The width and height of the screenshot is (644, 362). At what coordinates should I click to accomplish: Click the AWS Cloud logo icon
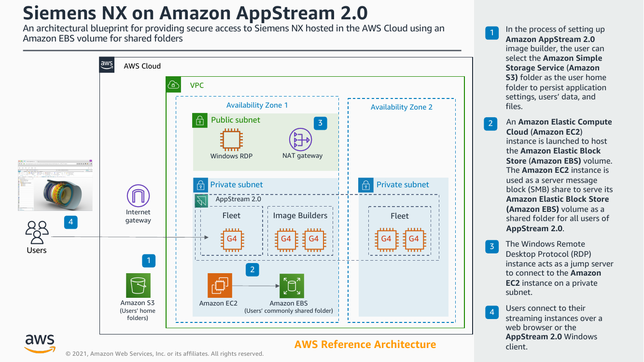[x=107, y=65]
